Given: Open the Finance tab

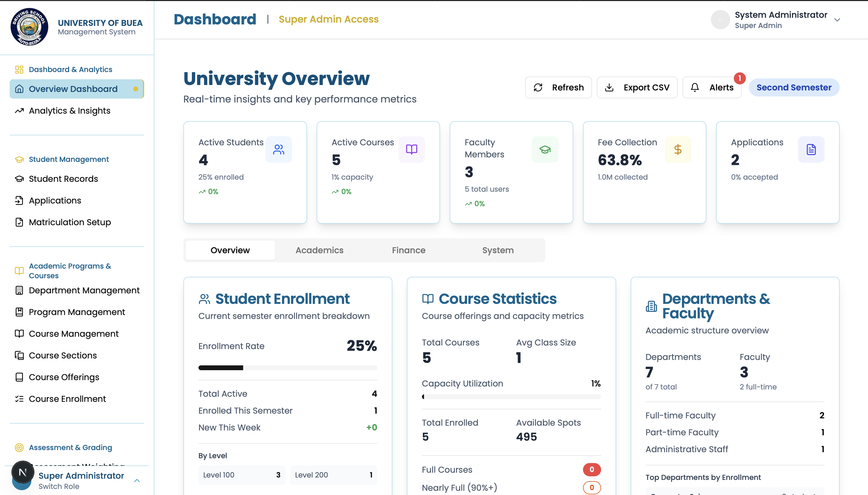Looking at the screenshot, I should pyautogui.click(x=408, y=250).
